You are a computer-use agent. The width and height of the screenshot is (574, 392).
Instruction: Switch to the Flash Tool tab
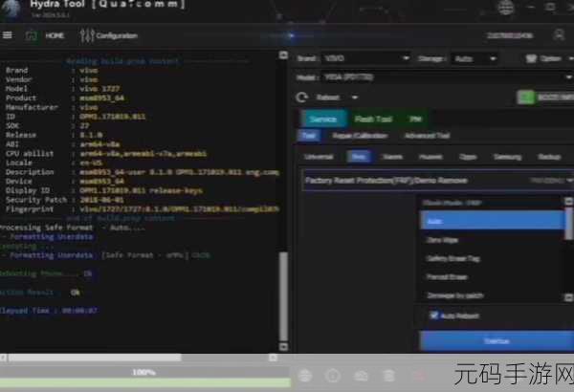[x=373, y=119]
